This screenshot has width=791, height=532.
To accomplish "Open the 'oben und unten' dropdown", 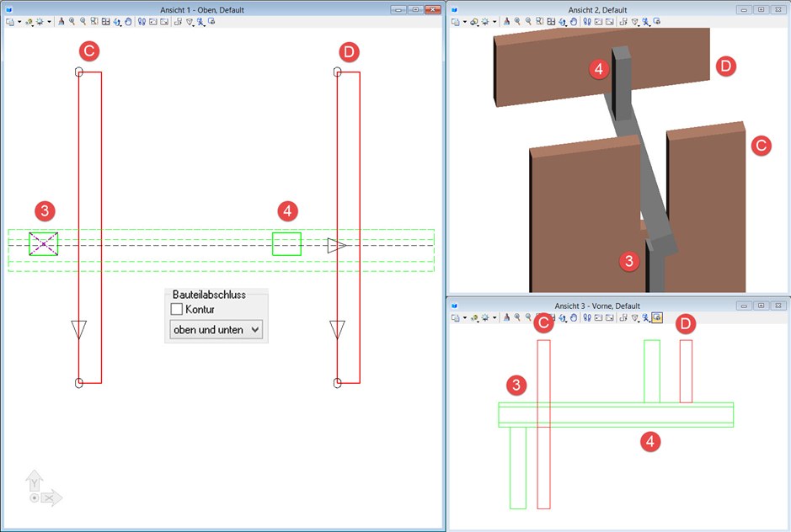I will tap(216, 330).
